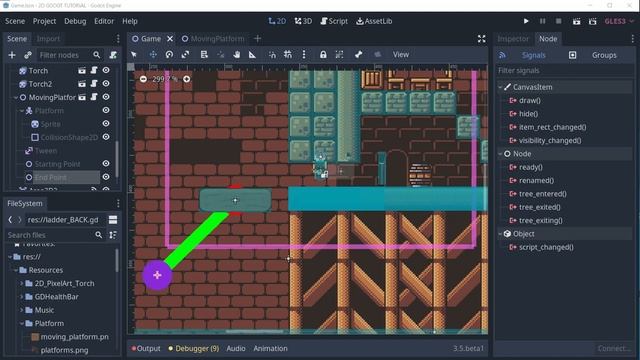
Task: Switch to 3D workspace
Action: click(303, 21)
